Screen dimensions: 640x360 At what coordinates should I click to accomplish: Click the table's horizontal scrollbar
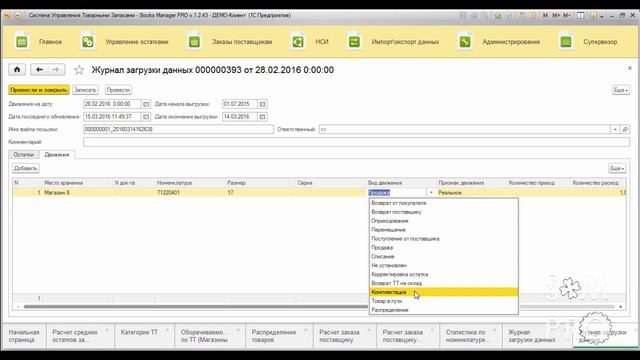(318, 307)
